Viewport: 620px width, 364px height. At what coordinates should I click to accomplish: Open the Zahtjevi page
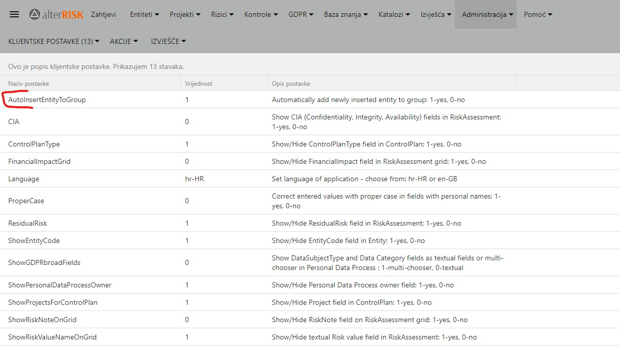(x=103, y=14)
